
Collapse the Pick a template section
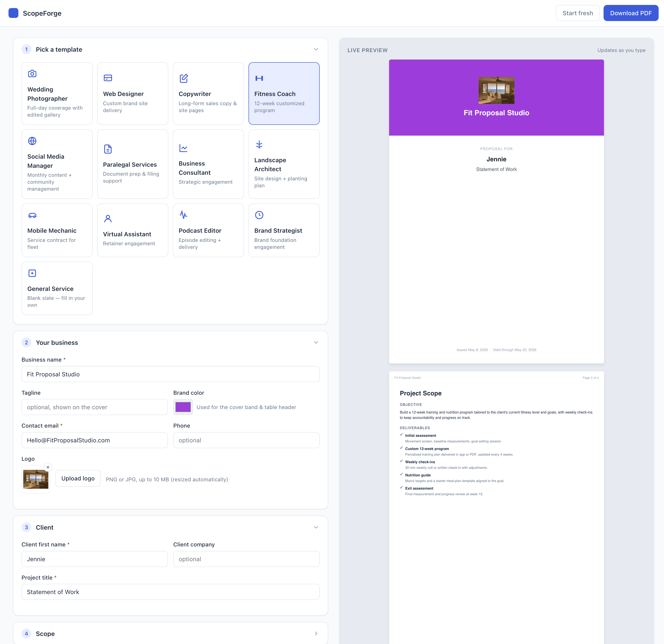[316, 49]
